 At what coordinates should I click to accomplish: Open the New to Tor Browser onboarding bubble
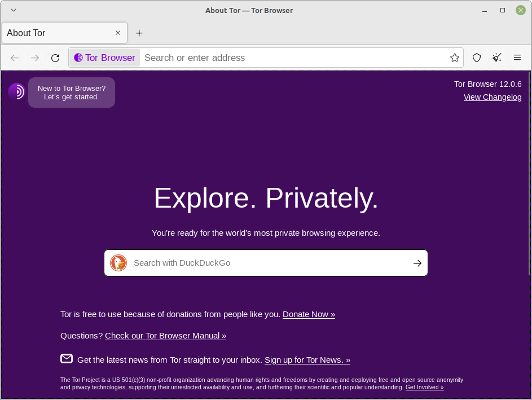coord(72,93)
